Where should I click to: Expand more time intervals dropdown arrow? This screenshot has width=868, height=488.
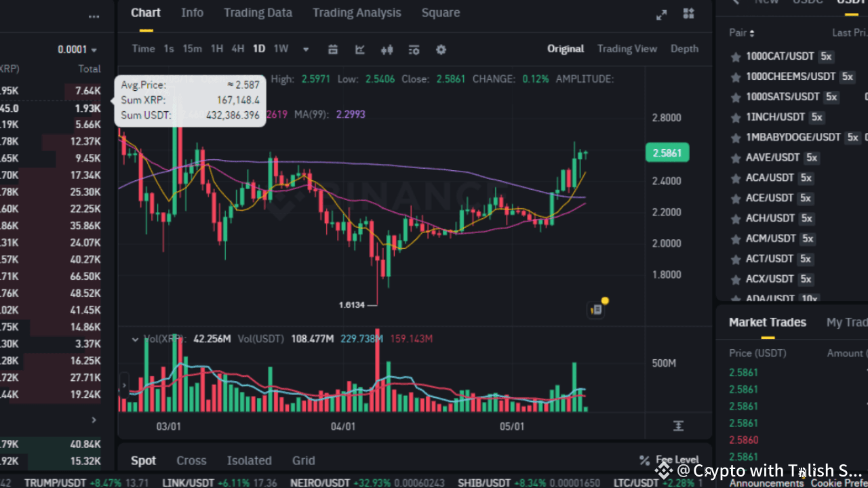[306, 49]
